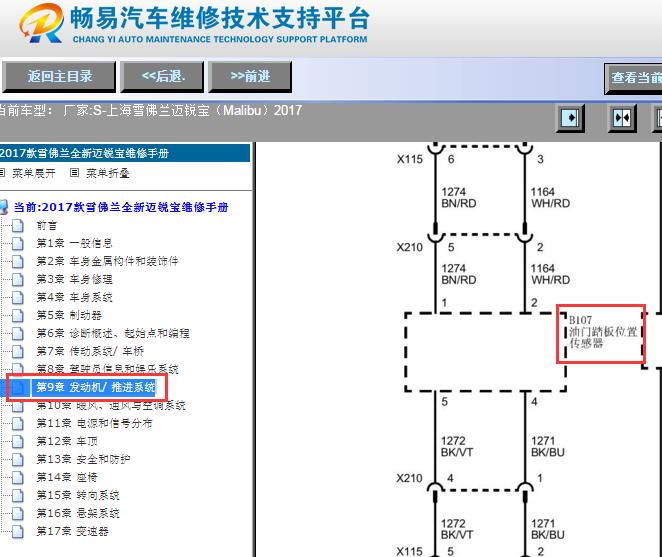Open 第5章 制动器
Screen dimensions: 662x557
click(x=69, y=315)
